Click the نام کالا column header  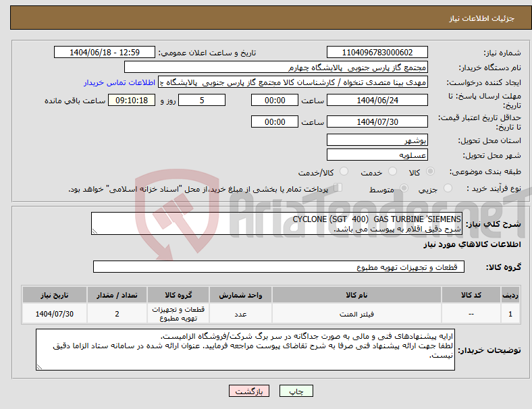point(356,295)
